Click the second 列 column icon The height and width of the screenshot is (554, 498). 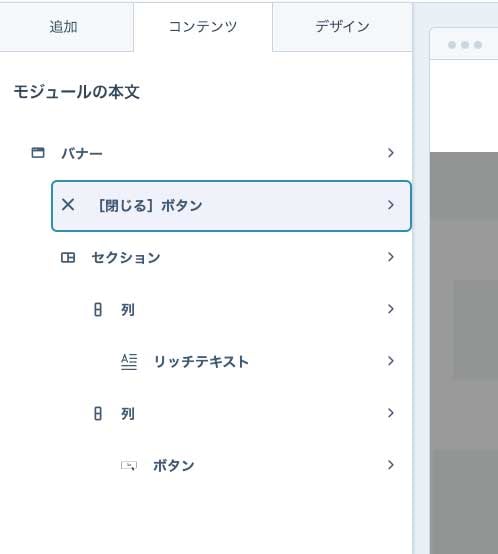click(98, 413)
